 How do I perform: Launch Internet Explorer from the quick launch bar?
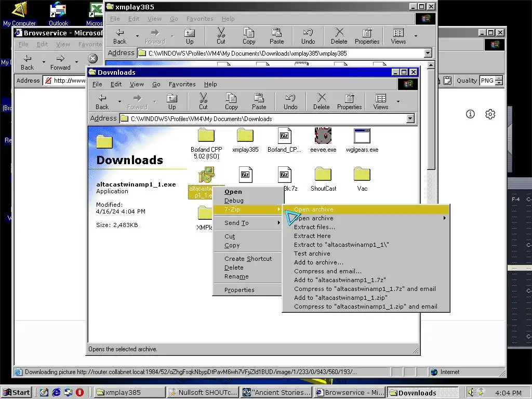pos(56,393)
